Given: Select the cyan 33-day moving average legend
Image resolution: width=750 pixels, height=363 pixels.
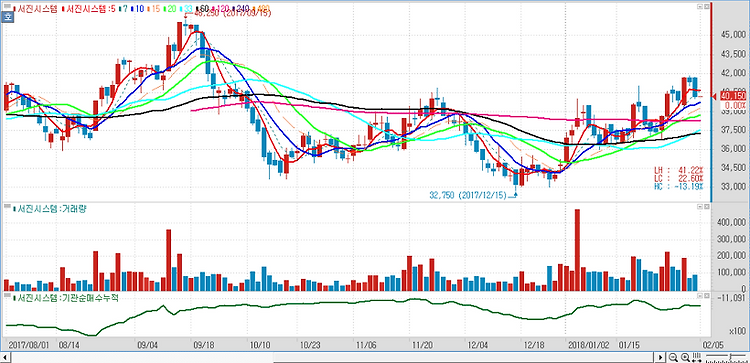Looking at the screenshot, I should point(187,9).
